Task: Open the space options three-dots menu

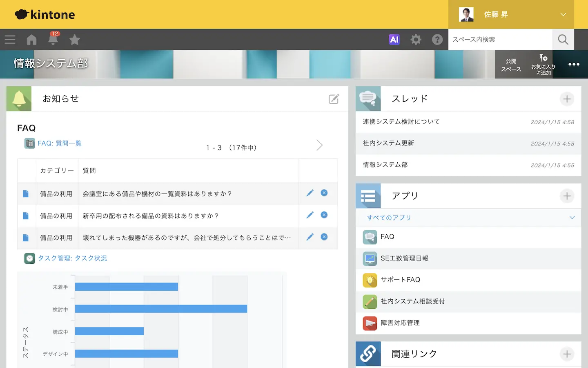Action: (x=574, y=64)
